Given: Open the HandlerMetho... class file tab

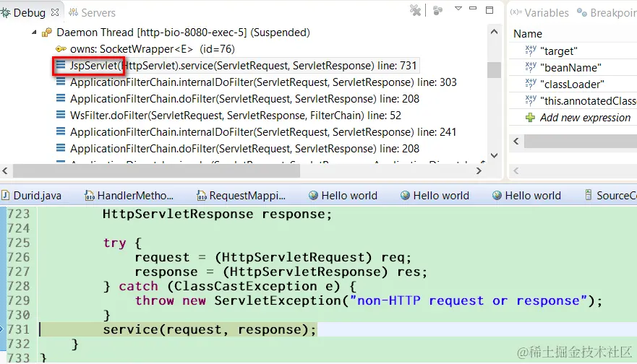Looking at the screenshot, I should pyautogui.click(x=129, y=196).
